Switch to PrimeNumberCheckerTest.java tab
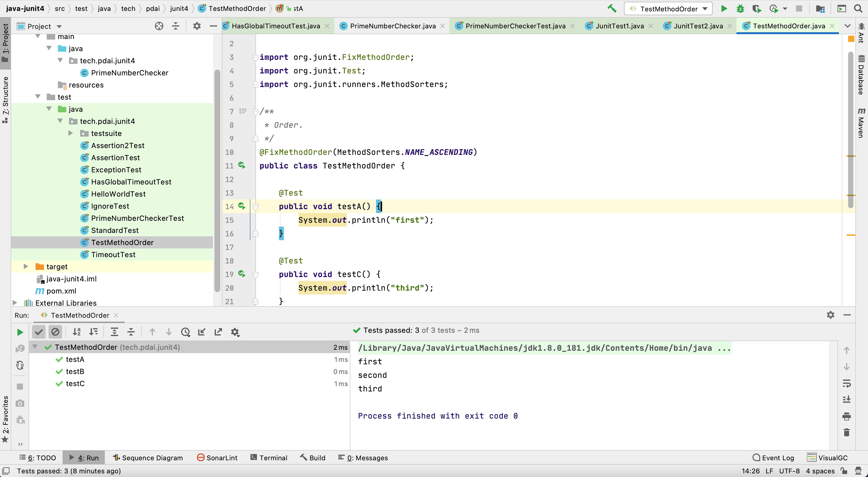This screenshot has width=868, height=477. point(515,26)
